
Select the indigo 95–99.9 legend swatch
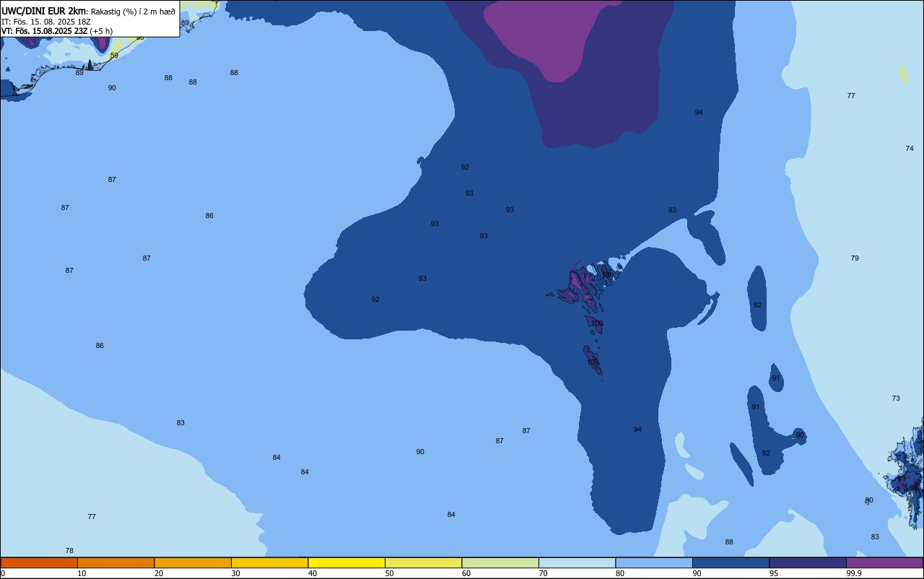(808, 562)
